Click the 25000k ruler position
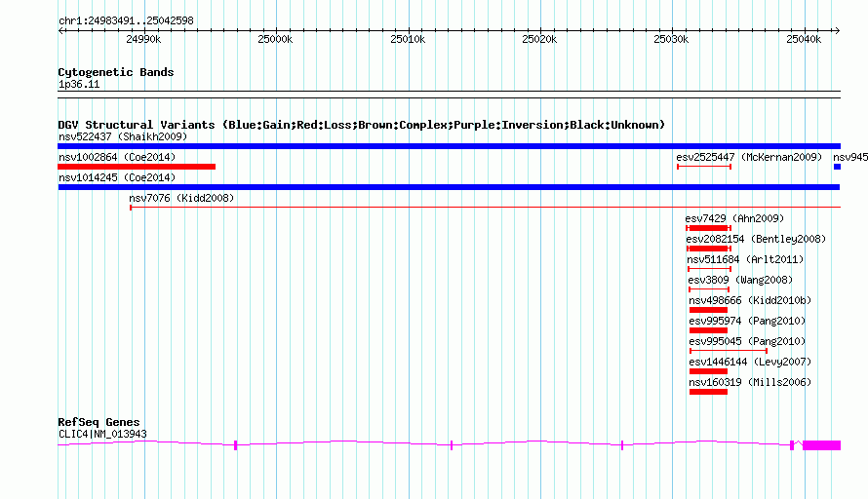The width and height of the screenshot is (868, 499). point(275,39)
